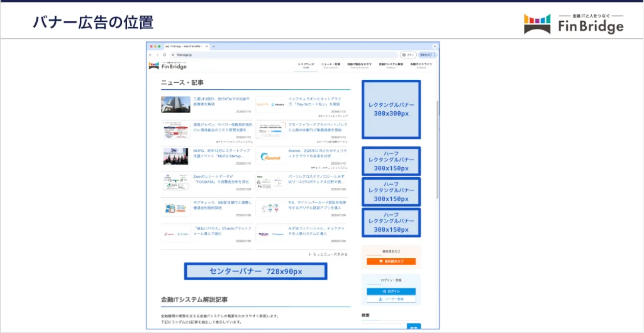
Task: Click the browser forward arrow
Action: pos(156,55)
